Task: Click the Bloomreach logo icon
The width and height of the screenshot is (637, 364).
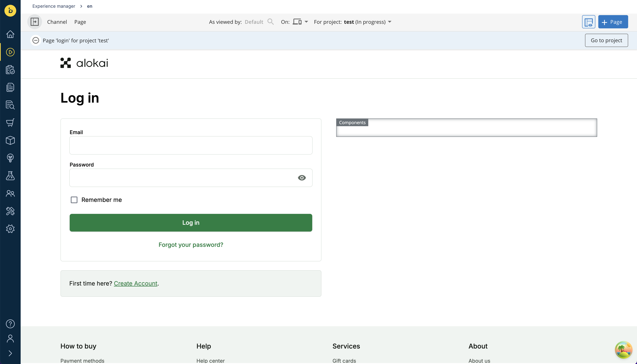Action: coord(10,10)
